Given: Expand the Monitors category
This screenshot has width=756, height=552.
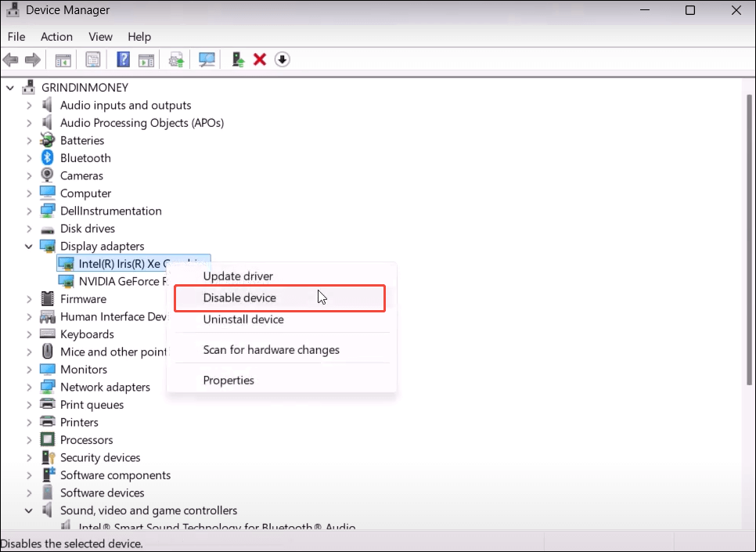Looking at the screenshot, I should (x=29, y=370).
